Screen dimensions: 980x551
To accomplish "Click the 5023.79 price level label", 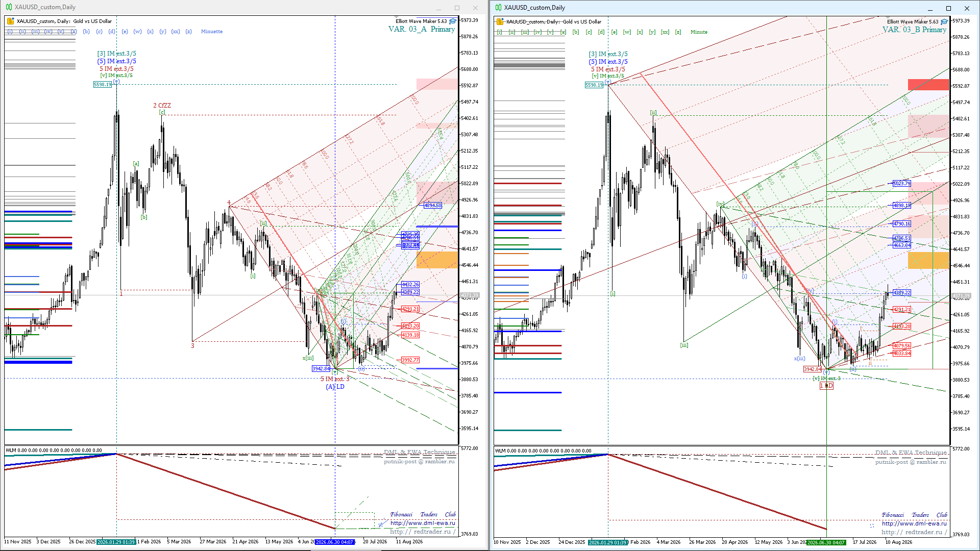I will pyautogui.click(x=902, y=184).
